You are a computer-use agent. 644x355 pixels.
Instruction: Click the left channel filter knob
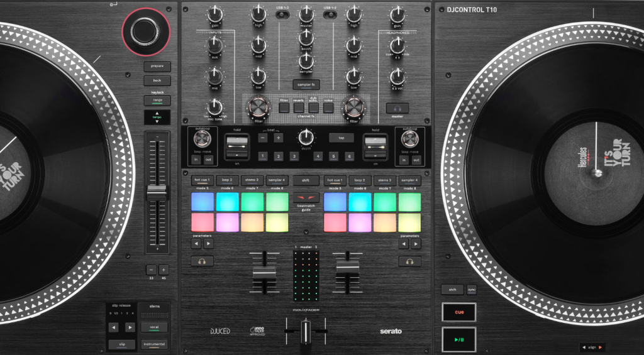tap(258, 107)
